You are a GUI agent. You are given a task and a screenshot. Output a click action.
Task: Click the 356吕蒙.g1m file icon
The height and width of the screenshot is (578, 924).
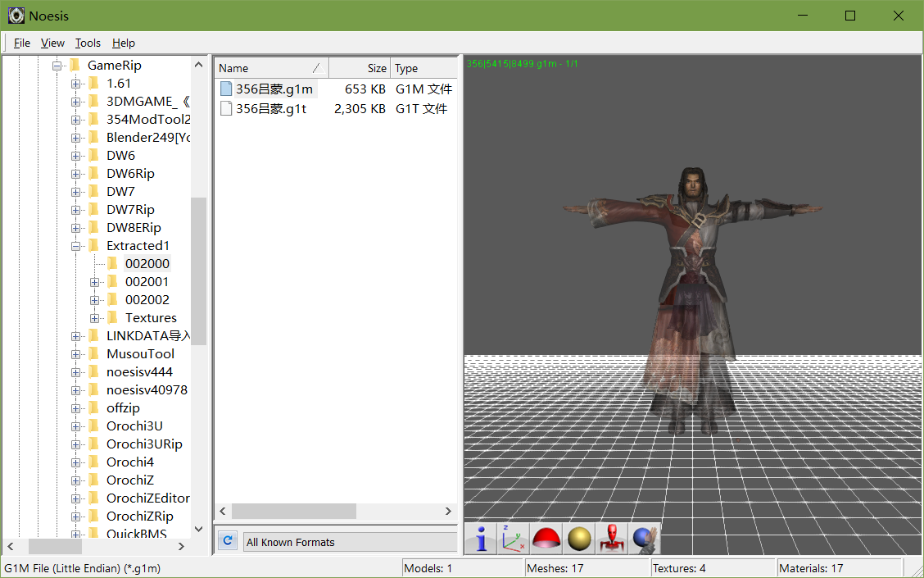226,89
